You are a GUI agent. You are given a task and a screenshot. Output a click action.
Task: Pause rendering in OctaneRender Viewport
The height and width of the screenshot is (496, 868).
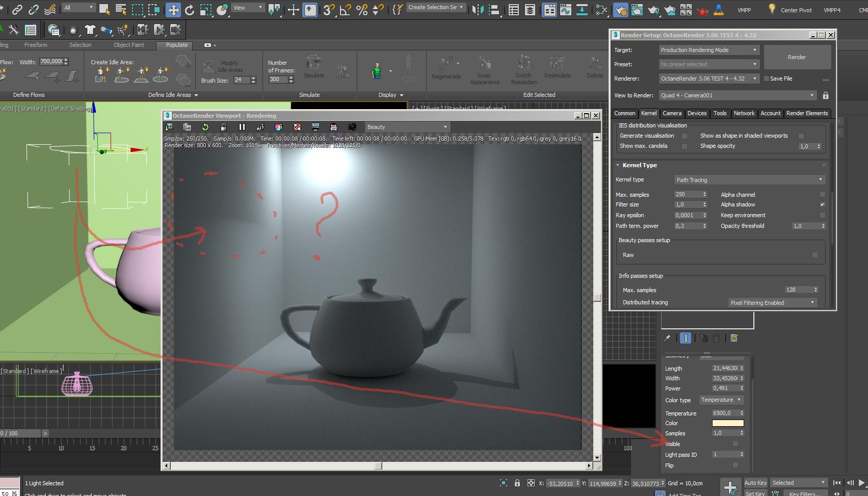coord(242,127)
